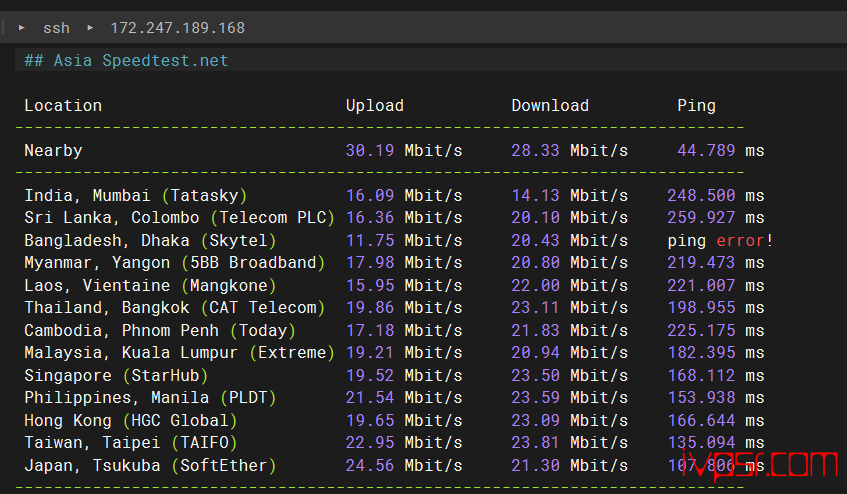Click the first arrow before ssh
Viewport: 847px width, 494px height.
click(22, 28)
